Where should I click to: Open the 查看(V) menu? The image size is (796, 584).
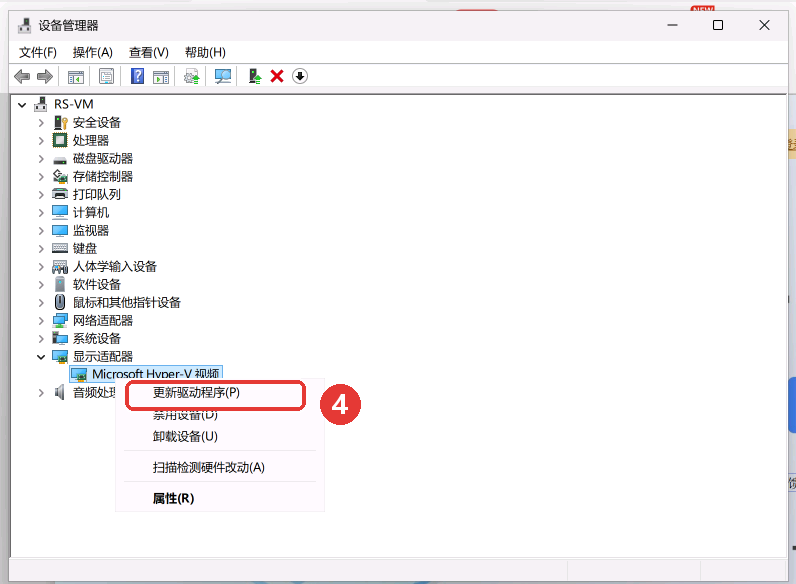pos(148,52)
